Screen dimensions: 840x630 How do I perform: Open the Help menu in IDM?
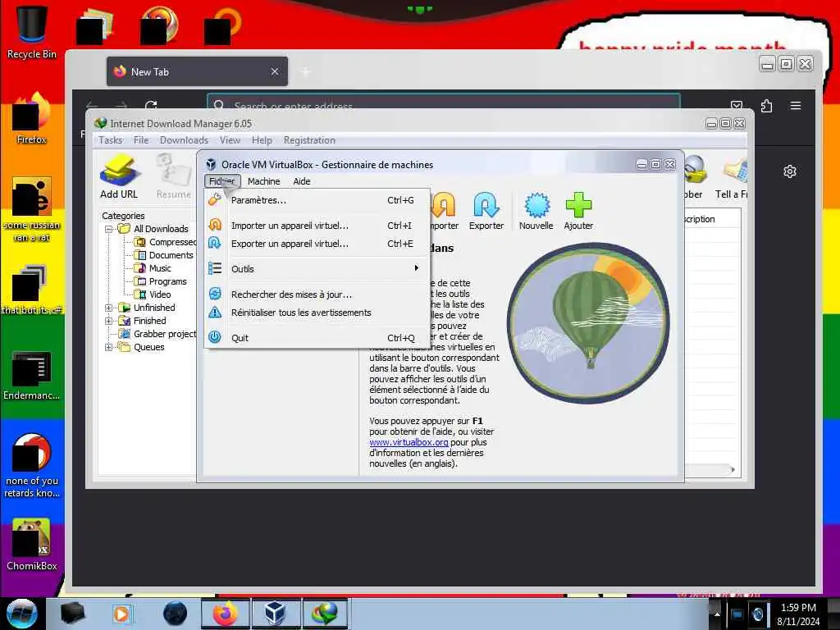pos(262,140)
